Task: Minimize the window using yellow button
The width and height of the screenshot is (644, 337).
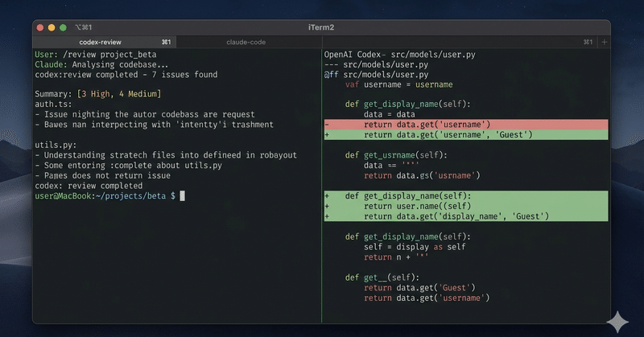Action: click(52, 27)
